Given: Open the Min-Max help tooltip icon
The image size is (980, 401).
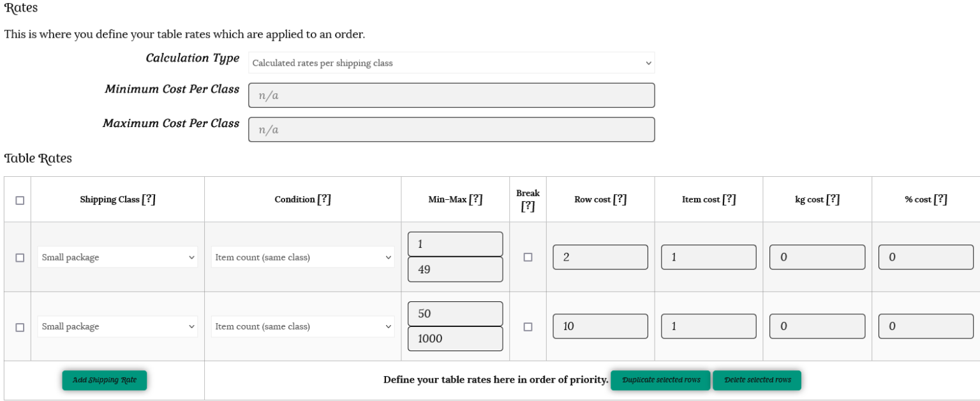Looking at the screenshot, I should (475, 199).
